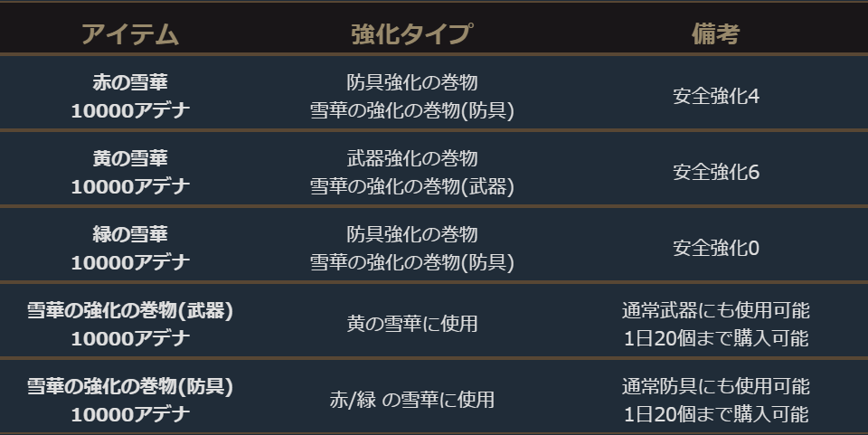Select the 赤の雪華 item name
Screen dimensions: 868x435
130,82
